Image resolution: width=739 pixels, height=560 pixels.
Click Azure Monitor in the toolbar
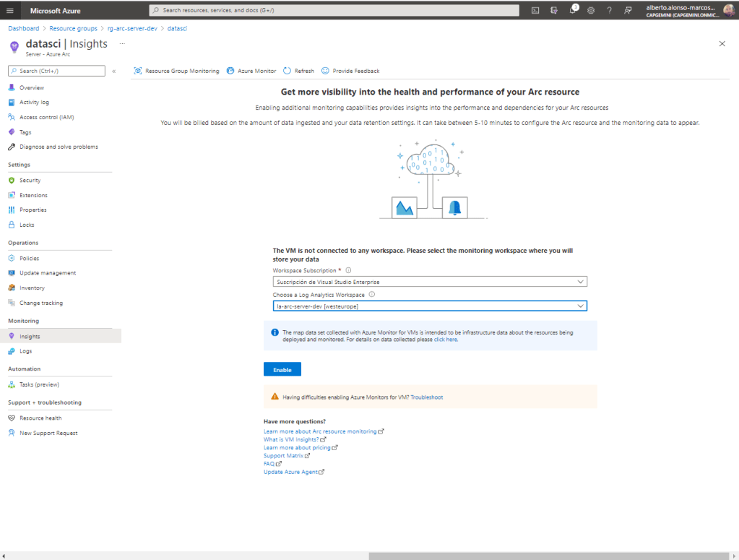(x=251, y=71)
